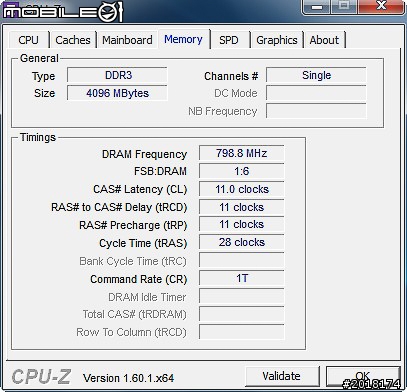Viewport: 407px width, 392px height.
Task: Click the Version 1.60.1.x64 text
Action: (x=128, y=378)
